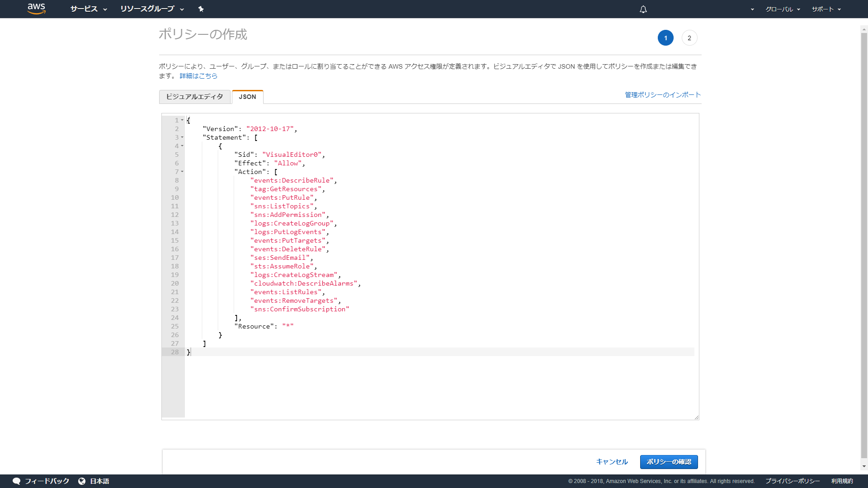The image size is (868, 488).
Task: Click the editor resize handle corner
Action: (697, 418)
